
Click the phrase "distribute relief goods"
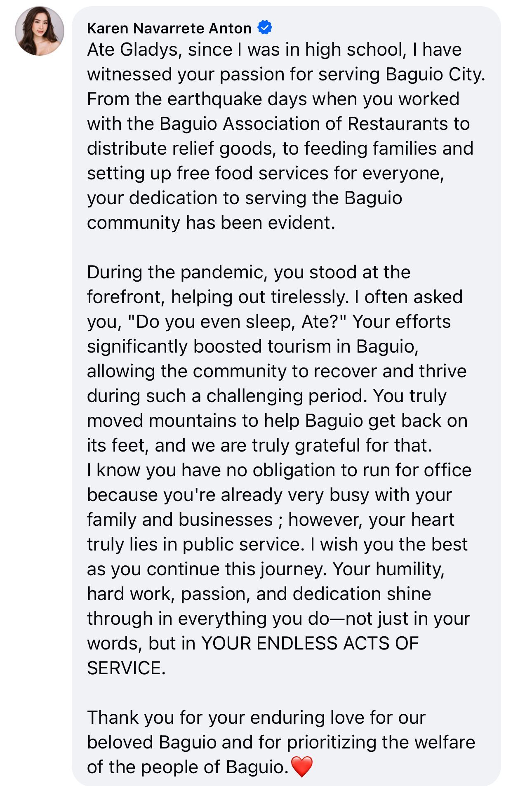[x=181, y=148]
